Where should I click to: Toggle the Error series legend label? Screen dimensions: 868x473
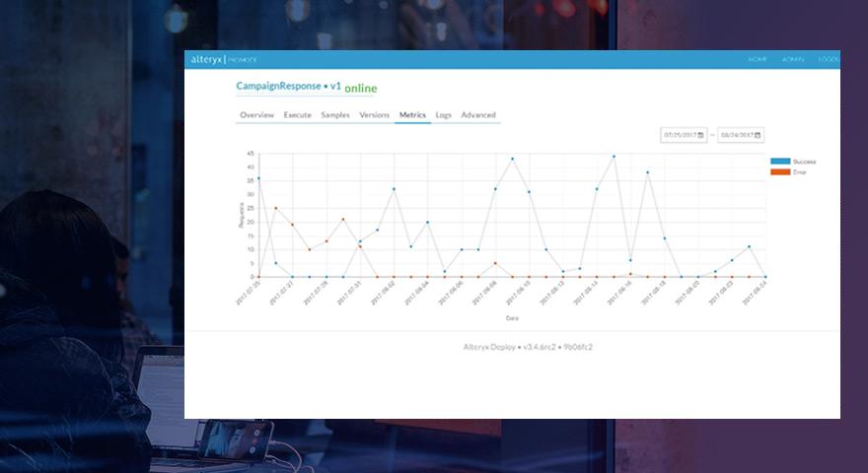click(x=799, y=171)
